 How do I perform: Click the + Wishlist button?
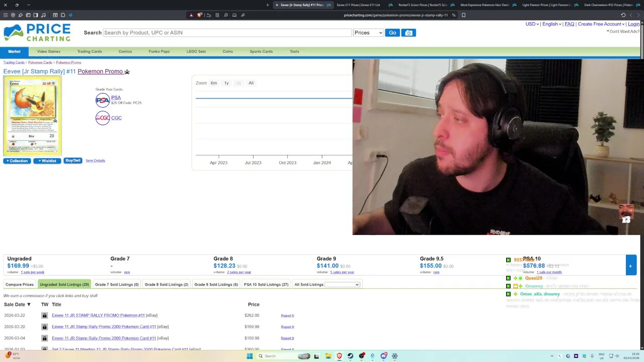[47, 161]
